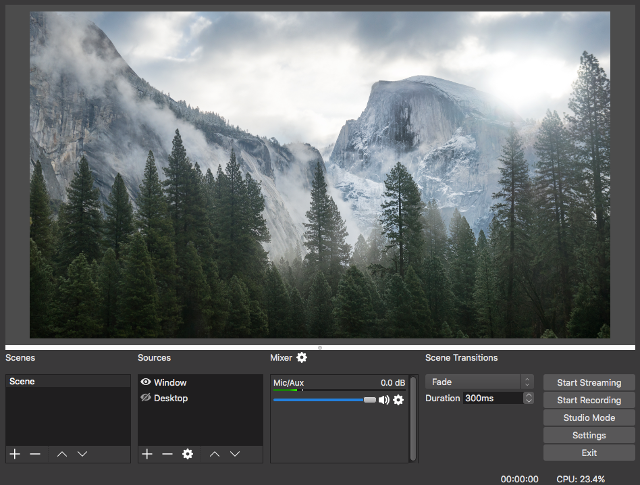Click the Scenes panel heading

(20, 358)
